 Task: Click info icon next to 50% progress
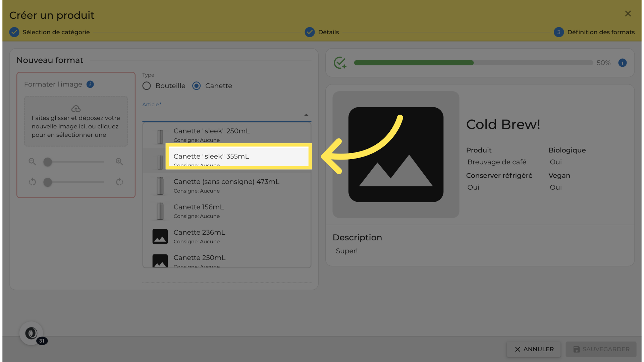point(622,63)
